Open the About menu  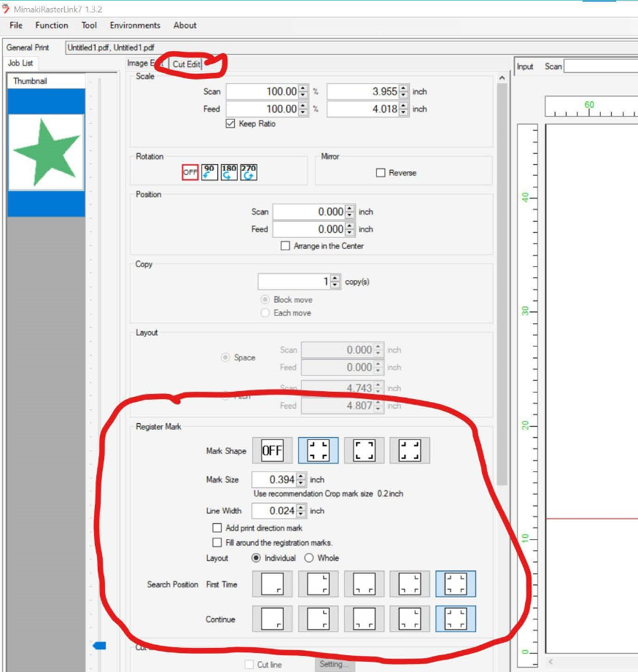tap(185, 26)
